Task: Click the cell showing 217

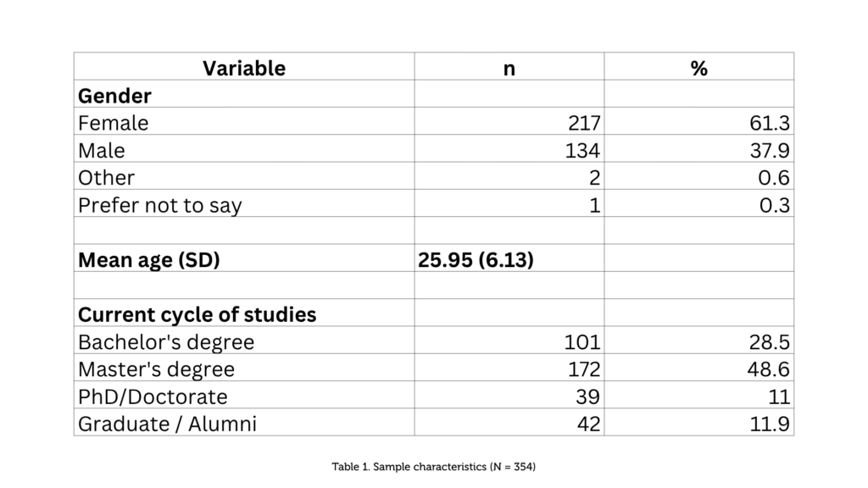Action: pyautogui.click(x=509, y=121)
